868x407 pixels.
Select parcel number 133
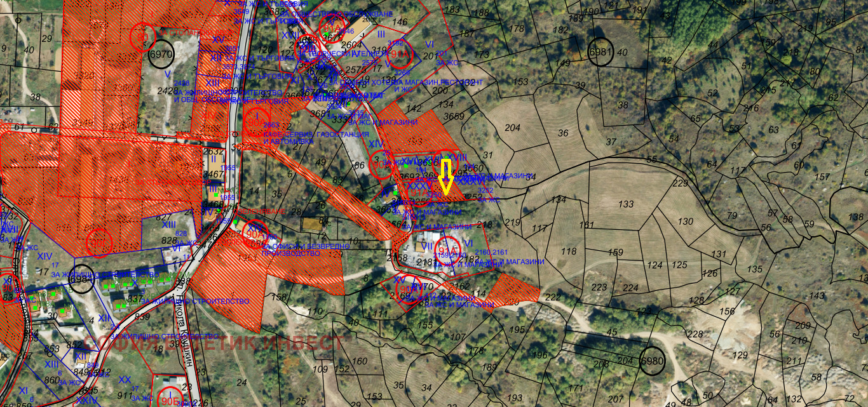click(626, 204)
